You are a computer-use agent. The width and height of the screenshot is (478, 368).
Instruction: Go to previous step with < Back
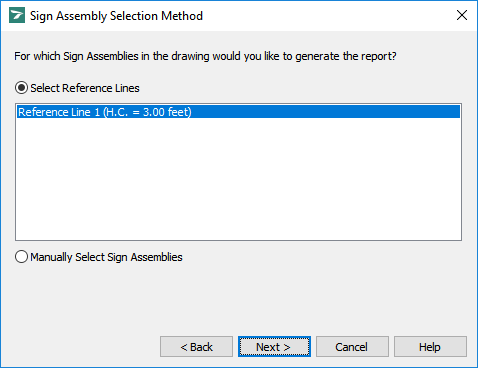coord(196,347)
